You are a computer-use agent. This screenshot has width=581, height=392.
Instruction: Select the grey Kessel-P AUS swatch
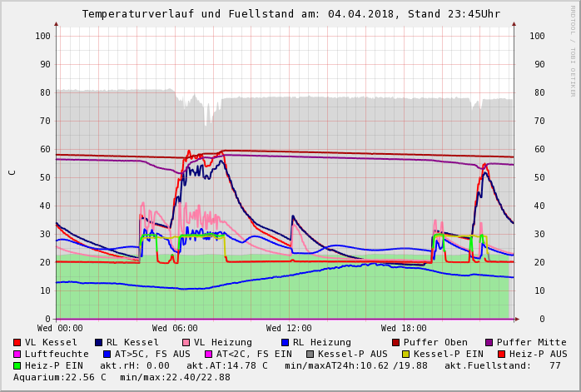(308, 354)
